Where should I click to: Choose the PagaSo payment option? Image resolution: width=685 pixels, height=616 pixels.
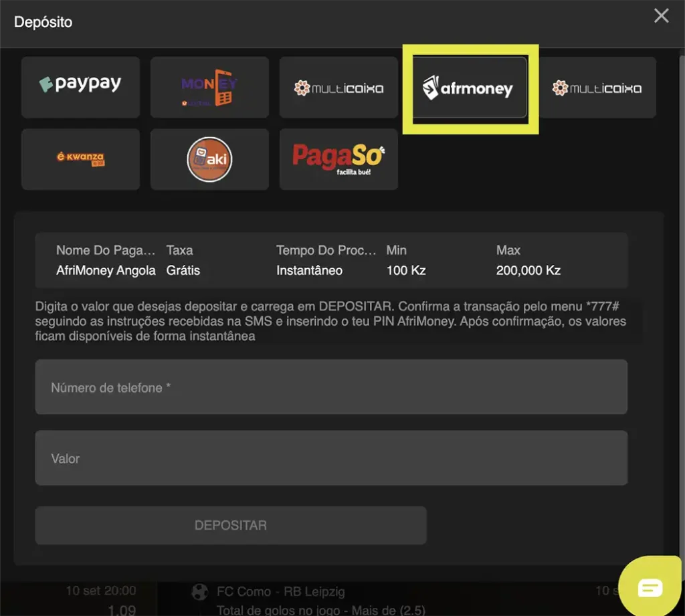click(x=338, y=159)
